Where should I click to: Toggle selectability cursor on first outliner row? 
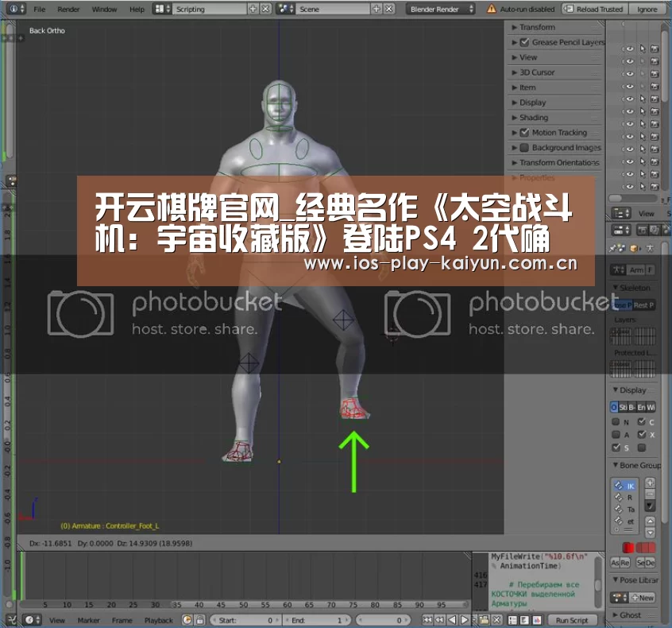[x=643, y=49]
